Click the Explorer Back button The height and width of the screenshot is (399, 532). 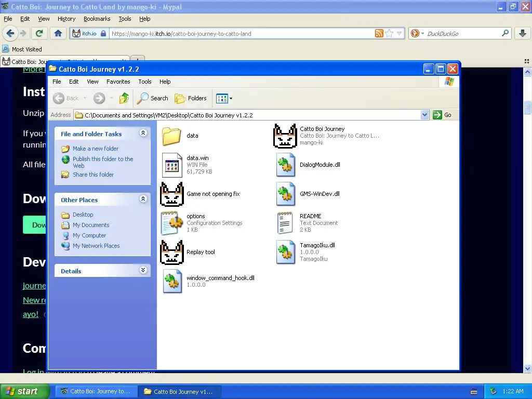(x=66, y=98)
